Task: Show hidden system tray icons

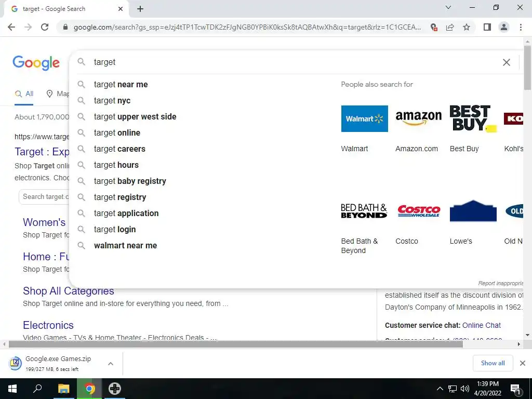Action: click(x=440, y=389)
